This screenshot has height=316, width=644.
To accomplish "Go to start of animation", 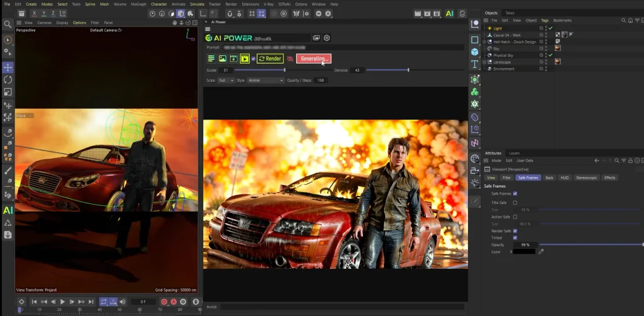I will (x=34, y=302).
